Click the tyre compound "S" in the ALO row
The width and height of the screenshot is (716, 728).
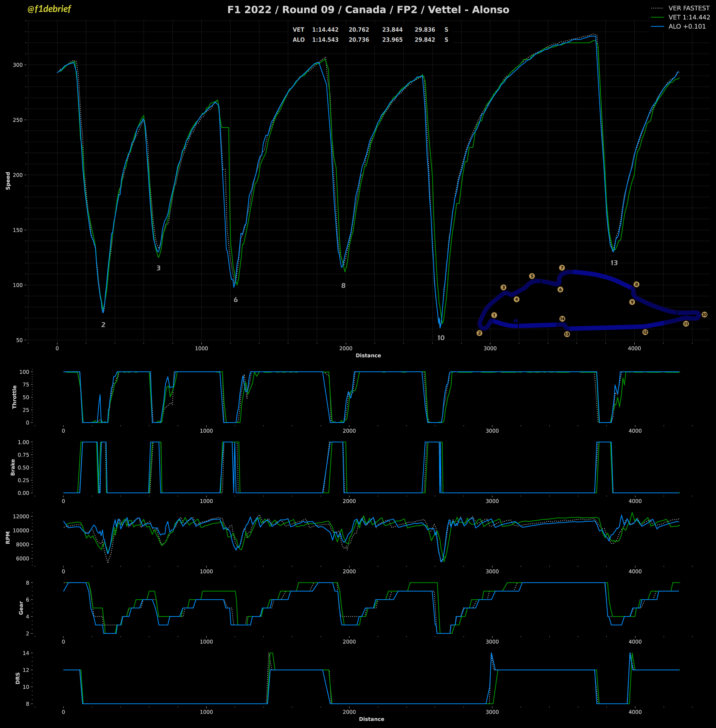coord(446,40)
